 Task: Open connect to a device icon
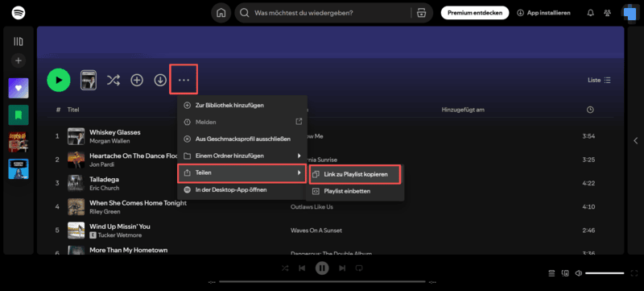(566, 273)
